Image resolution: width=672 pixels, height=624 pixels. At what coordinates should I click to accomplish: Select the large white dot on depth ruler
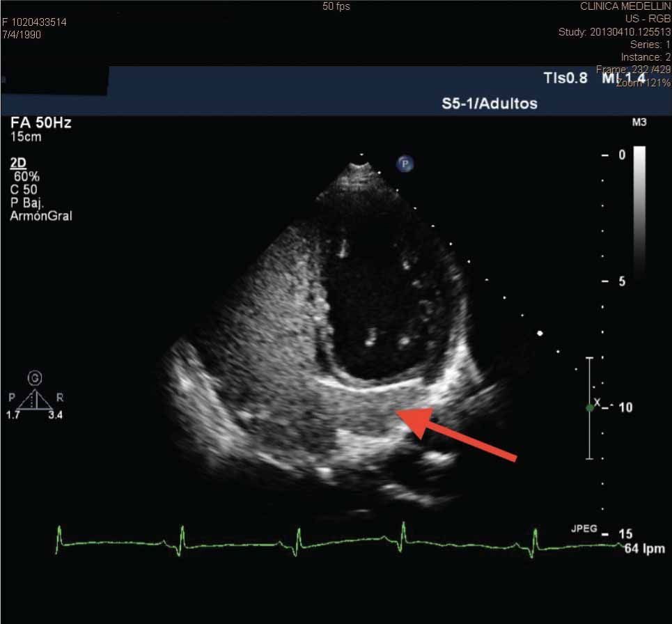(x=540, y=334)
